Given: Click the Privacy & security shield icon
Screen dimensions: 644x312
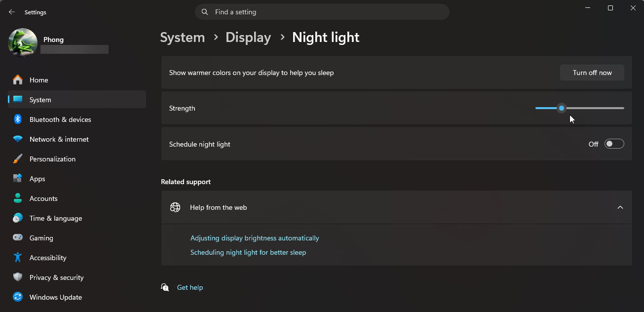Looking at the screenshot, I should coord(18,277).
